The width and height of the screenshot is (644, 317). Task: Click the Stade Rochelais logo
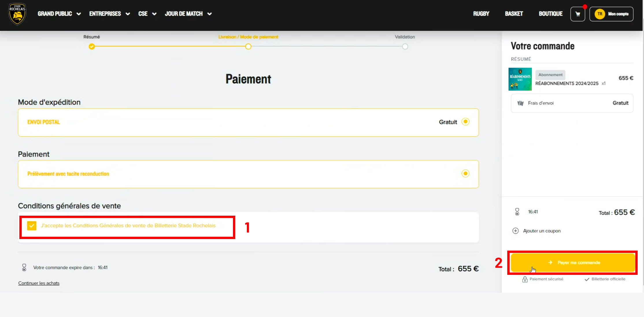(x=17, y=14)
